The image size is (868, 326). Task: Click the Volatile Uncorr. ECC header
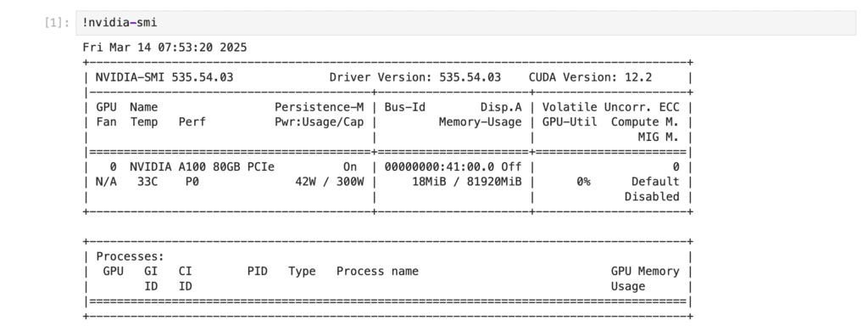click(610, 107)
